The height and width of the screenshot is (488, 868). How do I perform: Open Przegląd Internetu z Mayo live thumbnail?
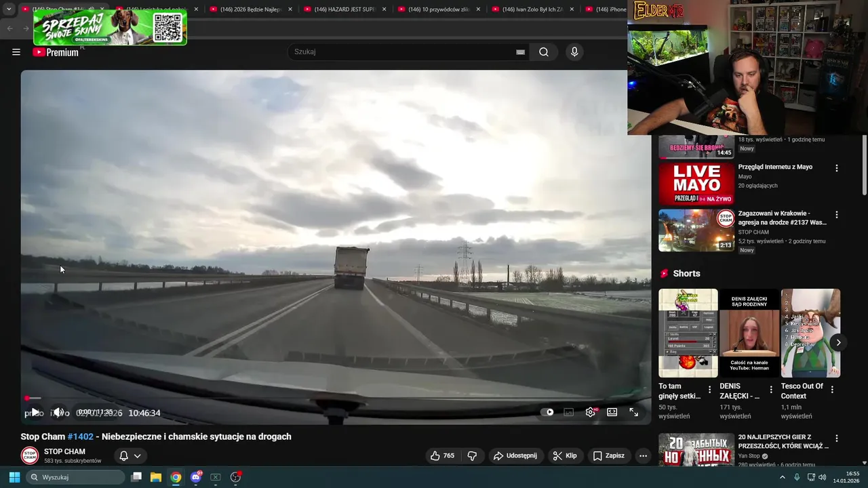696,184
